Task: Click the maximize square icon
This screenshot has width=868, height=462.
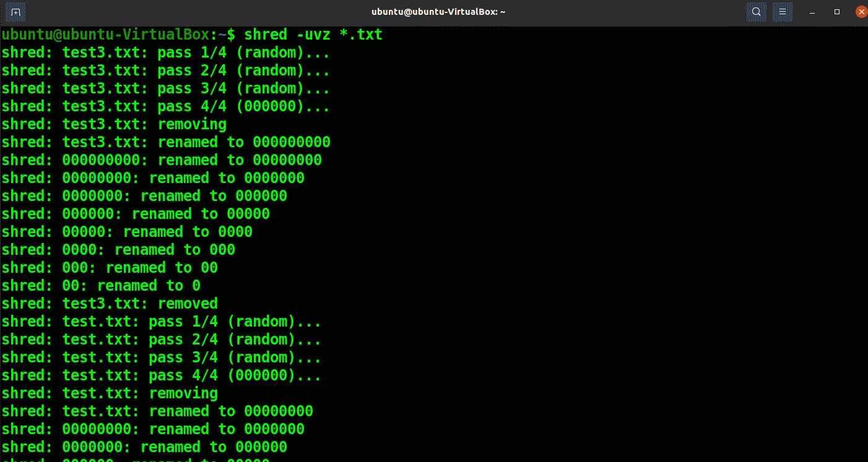Action: tap(836, 11)
